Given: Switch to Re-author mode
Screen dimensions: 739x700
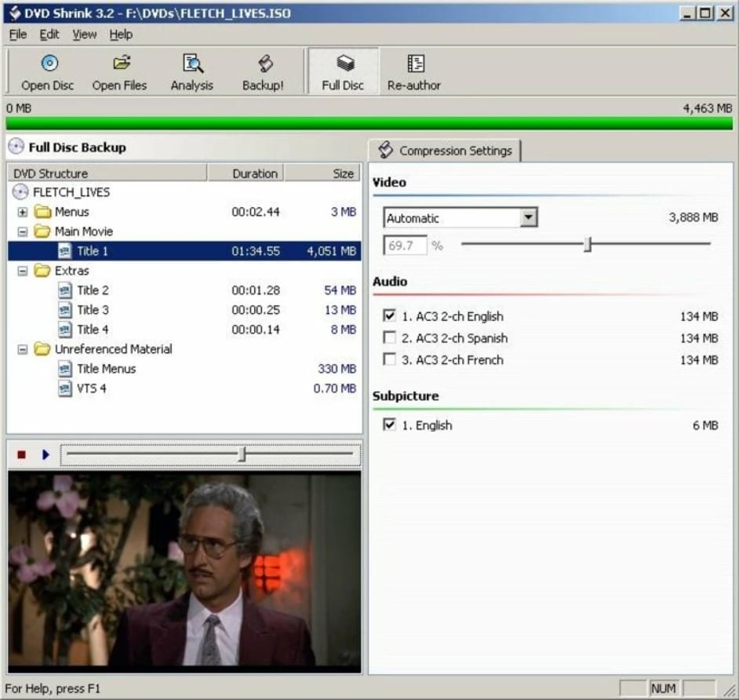Looking at the screenshot, I should click(414, 72).
